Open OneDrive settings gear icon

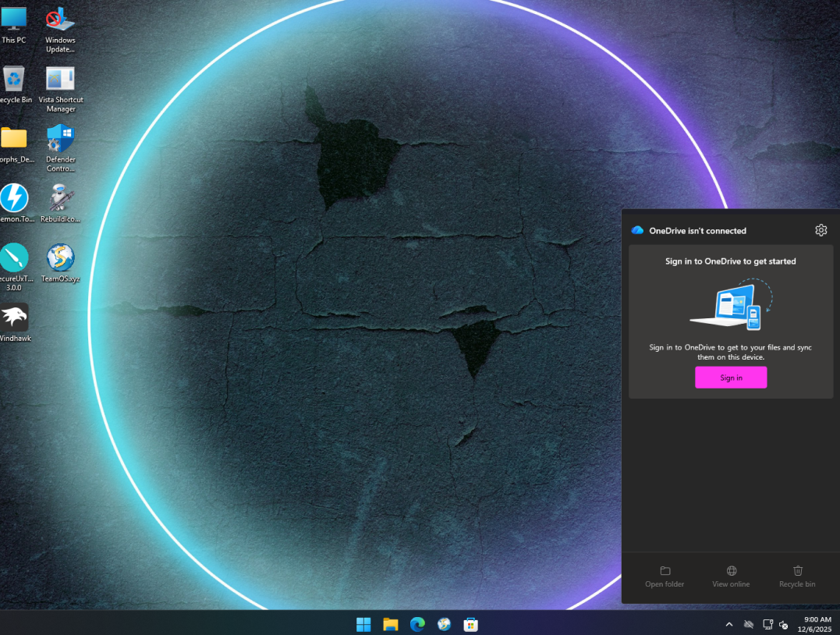pyautogui.click(x=821, y=230)
